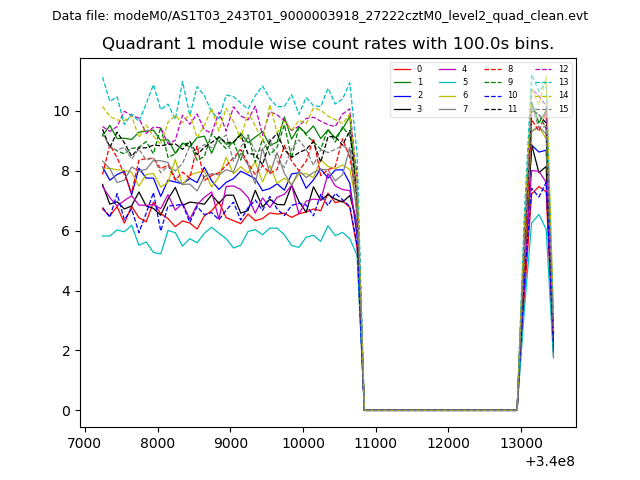Click the red solid line legend marker for module 0

(402, 69)
